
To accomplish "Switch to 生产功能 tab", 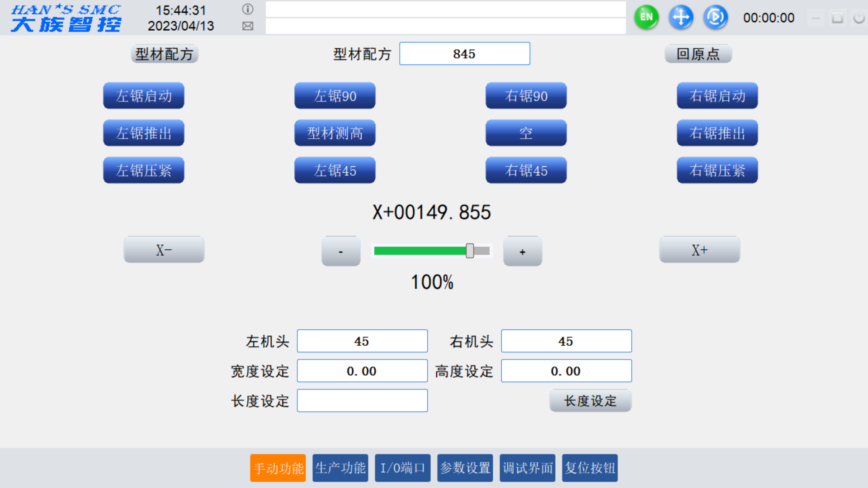I will point(340,468).
